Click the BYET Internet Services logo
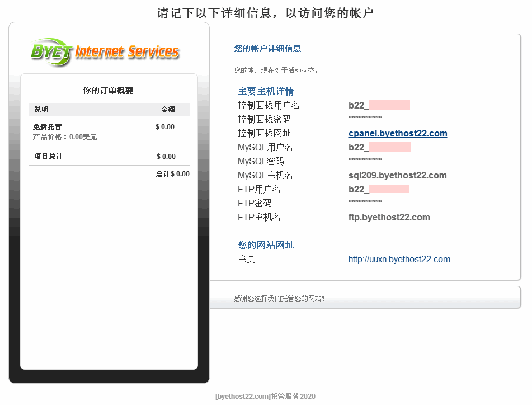Image resolution: width=532 pixels, height=405 pixels. tap(105, 52)
